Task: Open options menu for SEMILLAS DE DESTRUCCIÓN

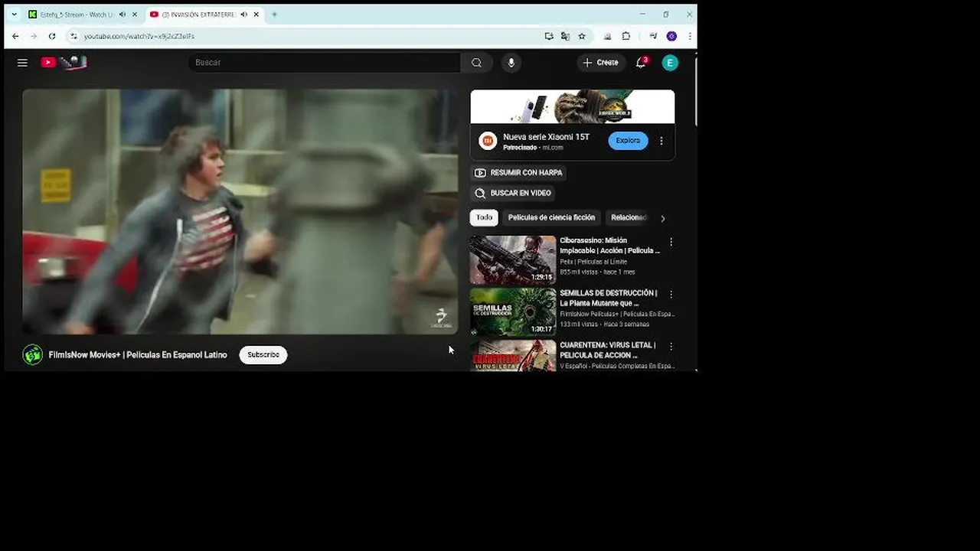Action: [x=671, y=294]
